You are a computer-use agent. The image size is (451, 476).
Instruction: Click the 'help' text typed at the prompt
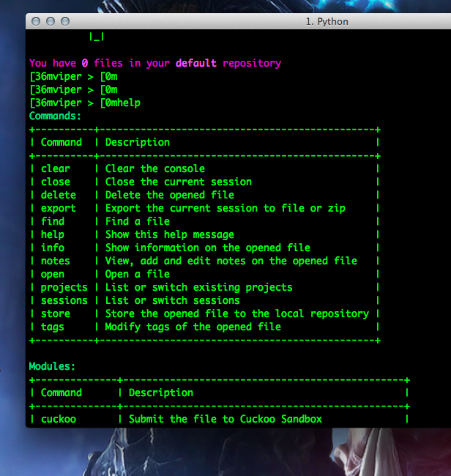click(128, 103)
